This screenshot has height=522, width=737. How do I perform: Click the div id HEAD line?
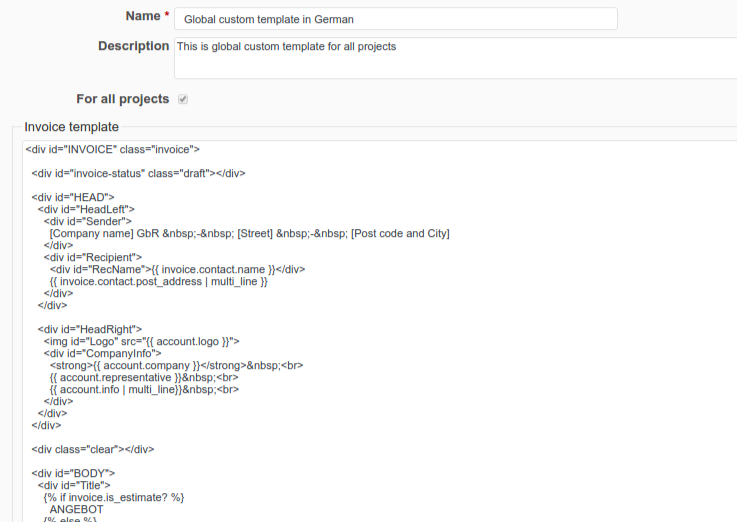pyautogui.click(x=73, y=197)
